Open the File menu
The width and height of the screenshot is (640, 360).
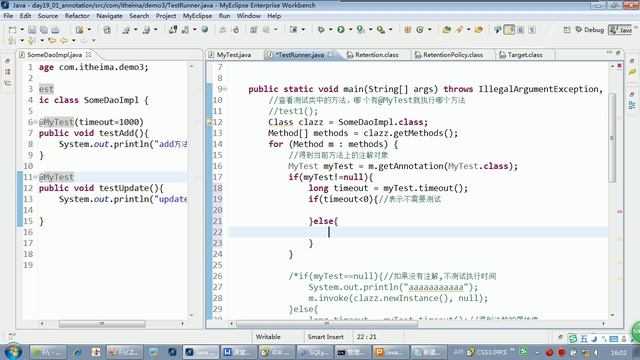[x=8, y=16]
